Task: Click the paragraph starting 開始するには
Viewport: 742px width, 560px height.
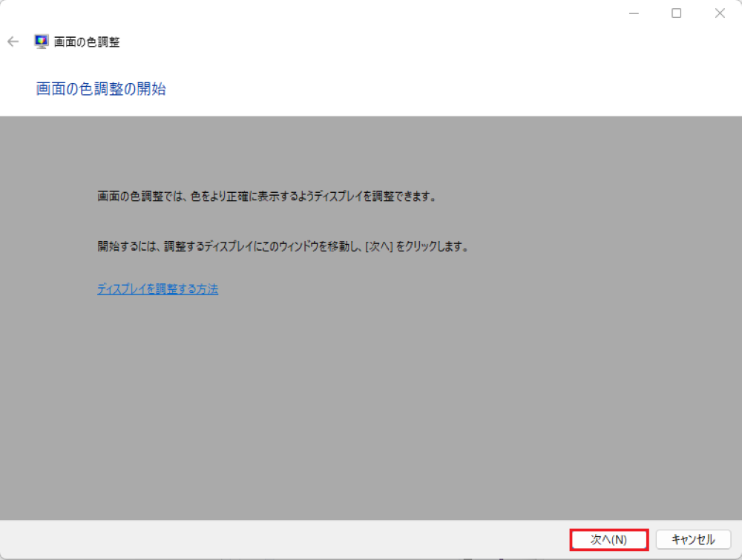Action: [x=283, y=246]
